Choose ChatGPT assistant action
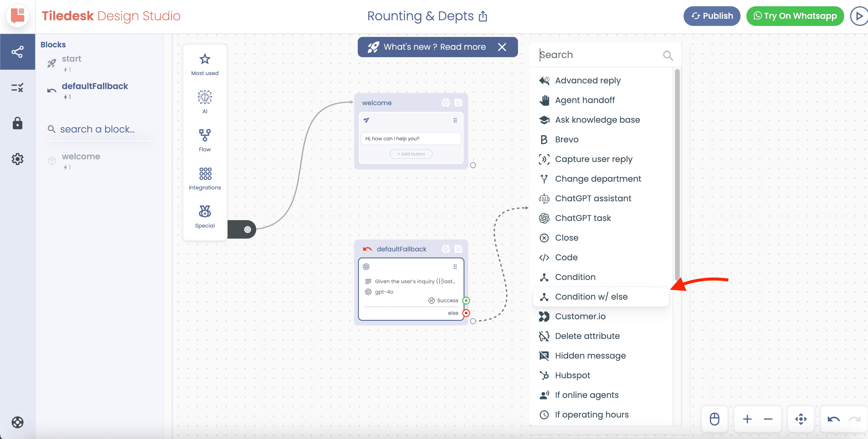Screen dimensions: 868x439 pyautogui.click(x=601, y=198)
